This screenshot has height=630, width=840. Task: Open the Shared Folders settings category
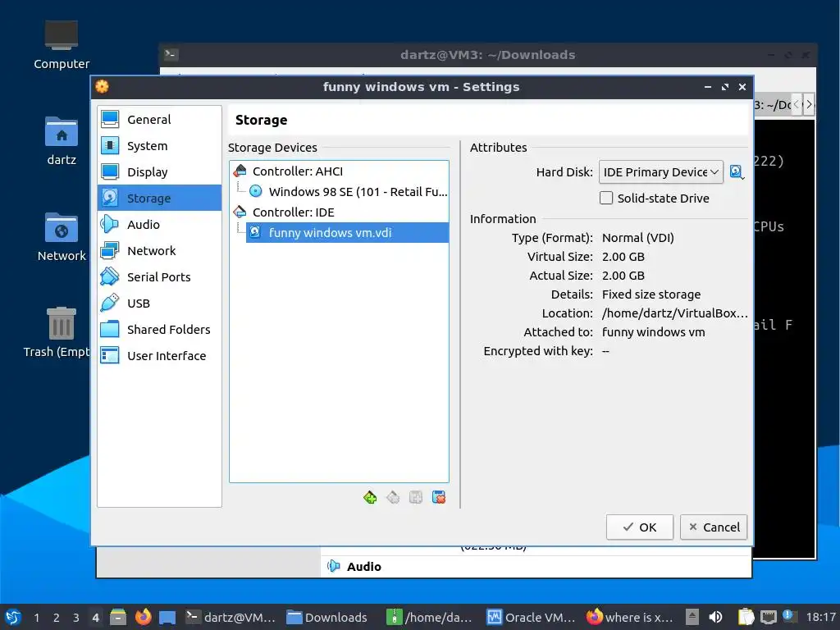[159, 330]
